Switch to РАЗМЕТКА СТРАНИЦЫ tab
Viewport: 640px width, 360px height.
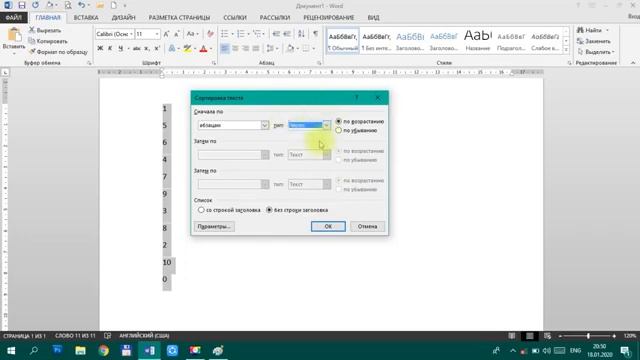click(179, 18)
